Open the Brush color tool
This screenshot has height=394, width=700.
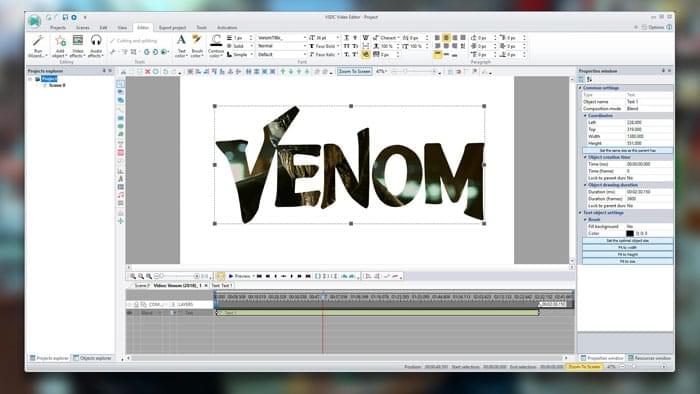(197, 46)
